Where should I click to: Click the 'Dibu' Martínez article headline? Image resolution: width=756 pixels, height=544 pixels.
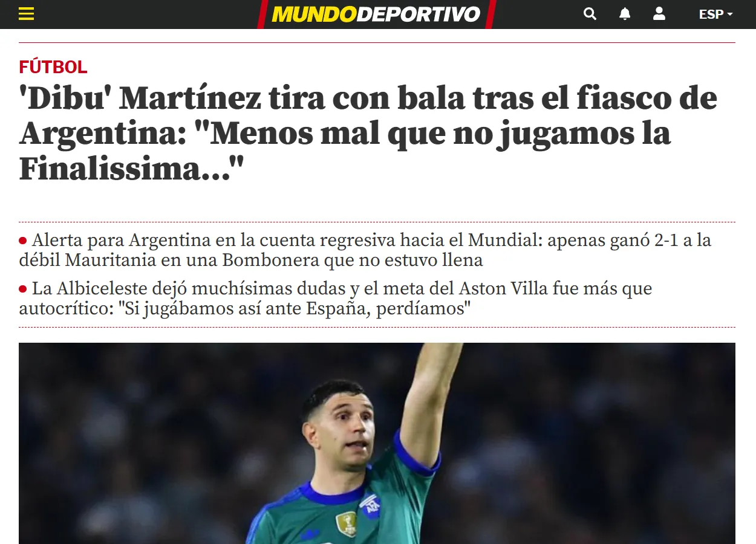click(368, 134)
